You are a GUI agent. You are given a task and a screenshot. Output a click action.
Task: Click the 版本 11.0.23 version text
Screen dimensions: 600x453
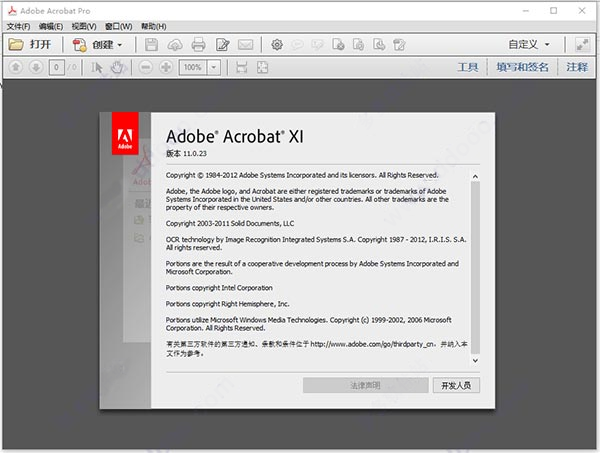(x=186, y=153)
